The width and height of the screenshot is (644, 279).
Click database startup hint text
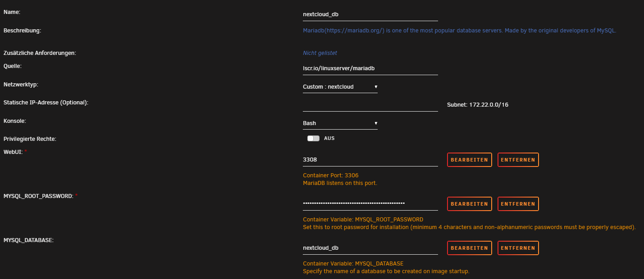point(386,271)
